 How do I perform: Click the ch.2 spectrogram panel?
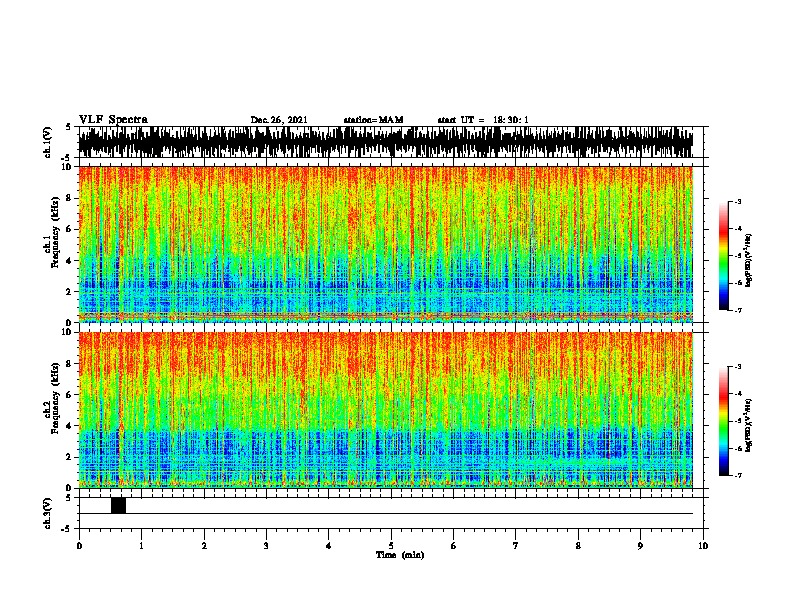click(x=386, y=410)
